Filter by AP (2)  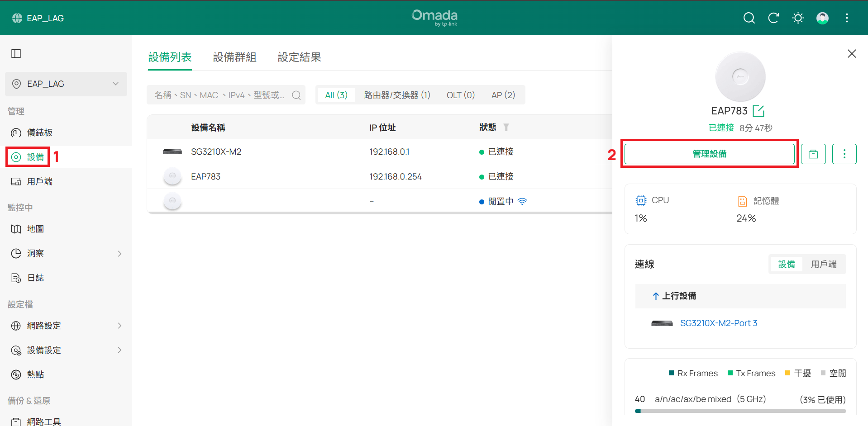[503, 95]
